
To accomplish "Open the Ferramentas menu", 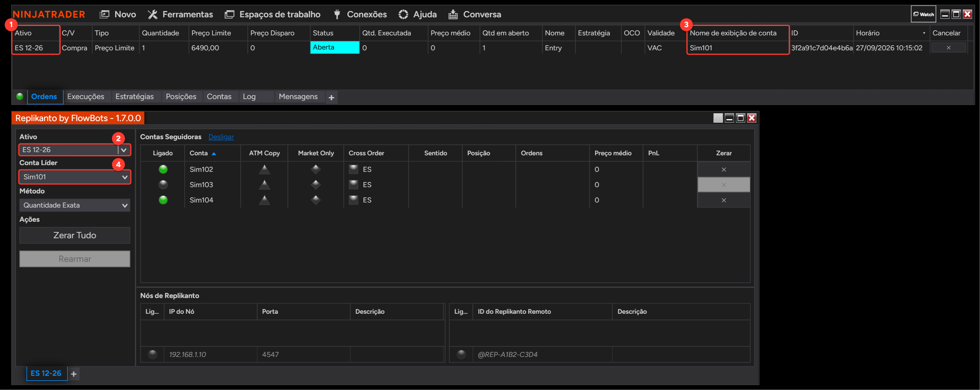I will tap(180, 15).
